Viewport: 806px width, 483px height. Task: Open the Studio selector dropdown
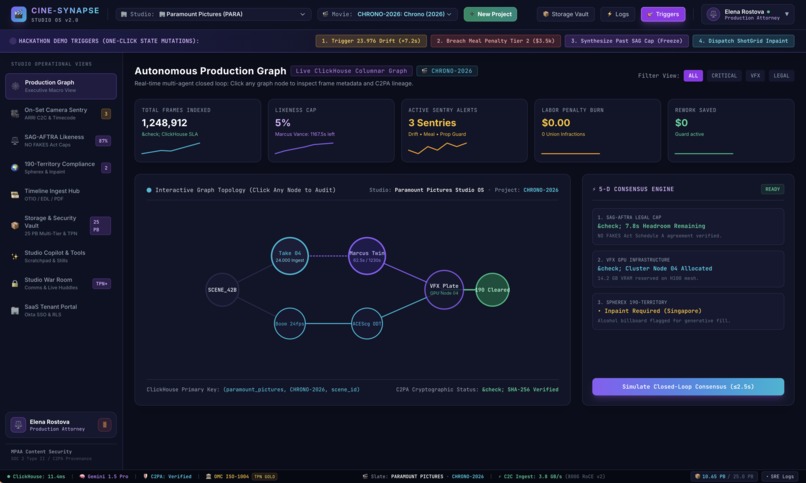(213, 14)
